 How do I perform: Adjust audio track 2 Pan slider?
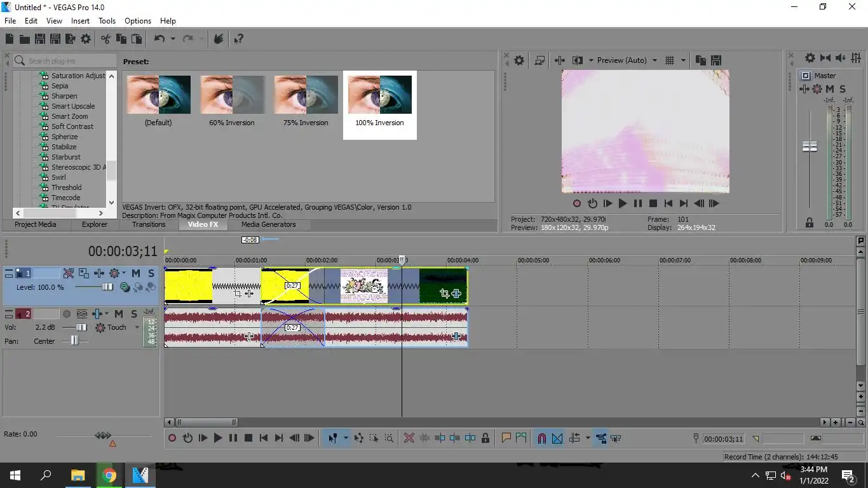pos(74,341)
